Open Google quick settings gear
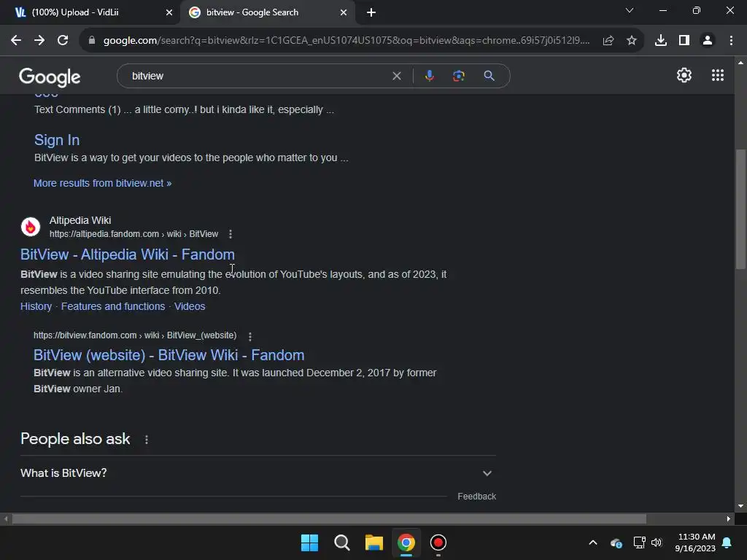 point(684,75)
